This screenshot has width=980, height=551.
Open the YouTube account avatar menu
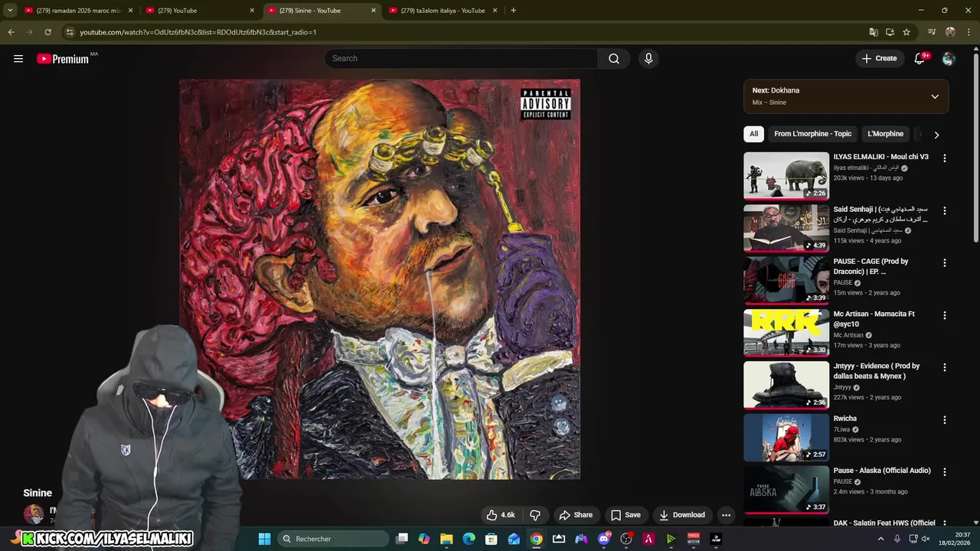coord(949,59)
